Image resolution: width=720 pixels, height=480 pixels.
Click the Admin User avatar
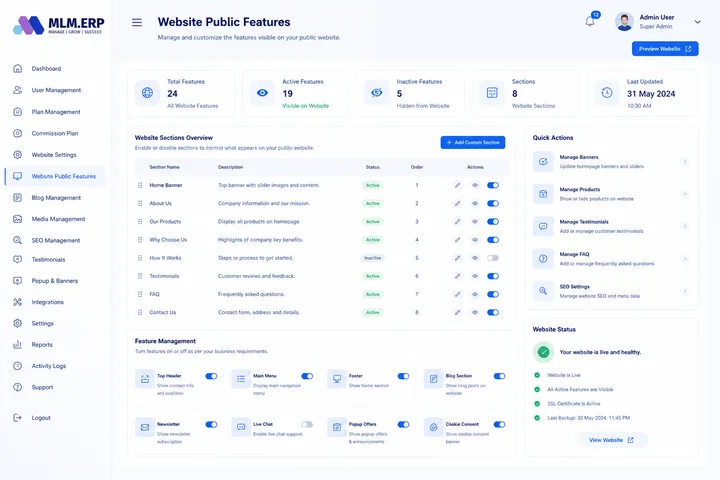pos(624,22)
